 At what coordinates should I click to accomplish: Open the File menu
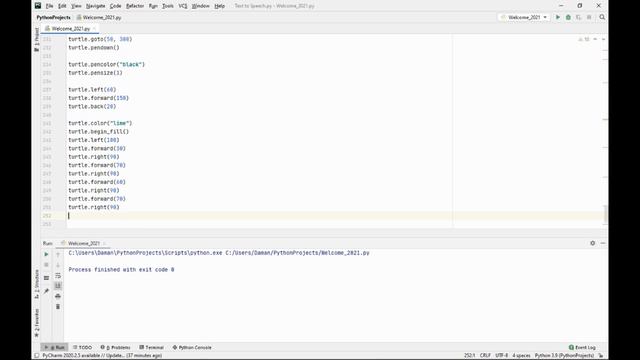[49, 6]
